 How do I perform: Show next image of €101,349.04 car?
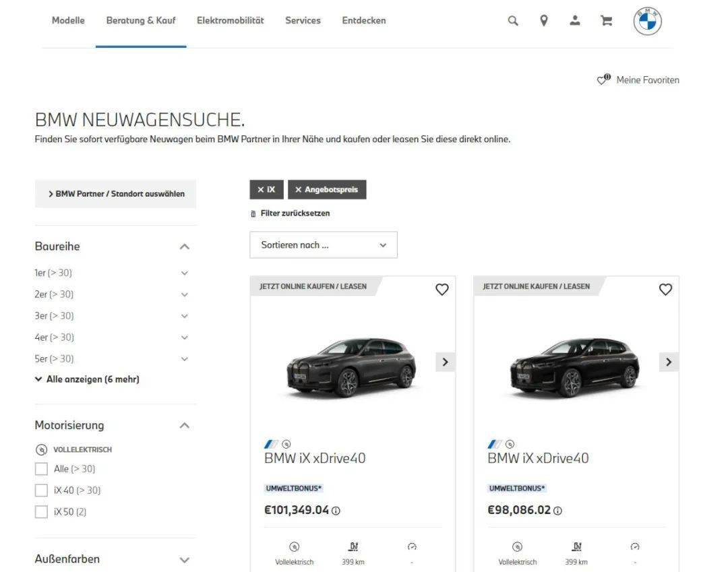(x=446, y=362)
